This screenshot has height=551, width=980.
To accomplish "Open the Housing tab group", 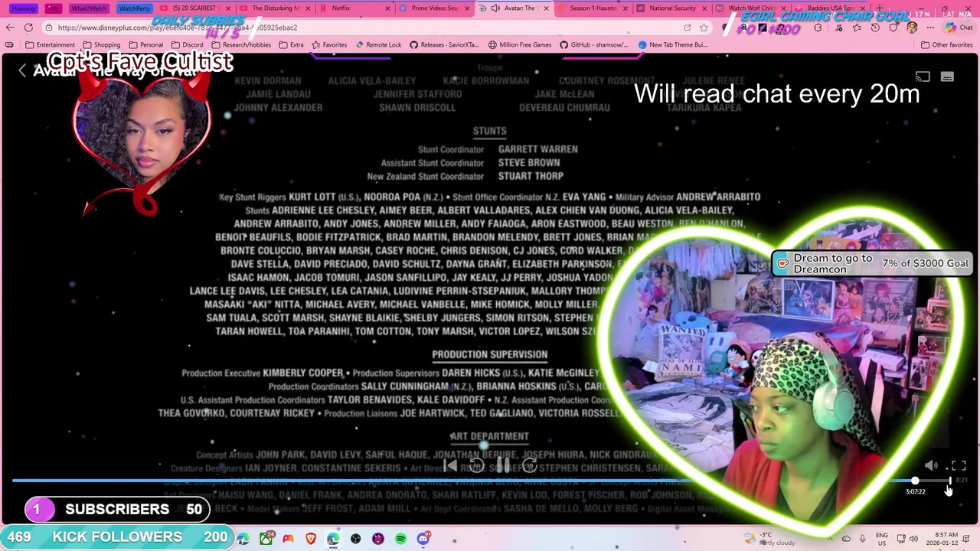I will coord(23,8).
